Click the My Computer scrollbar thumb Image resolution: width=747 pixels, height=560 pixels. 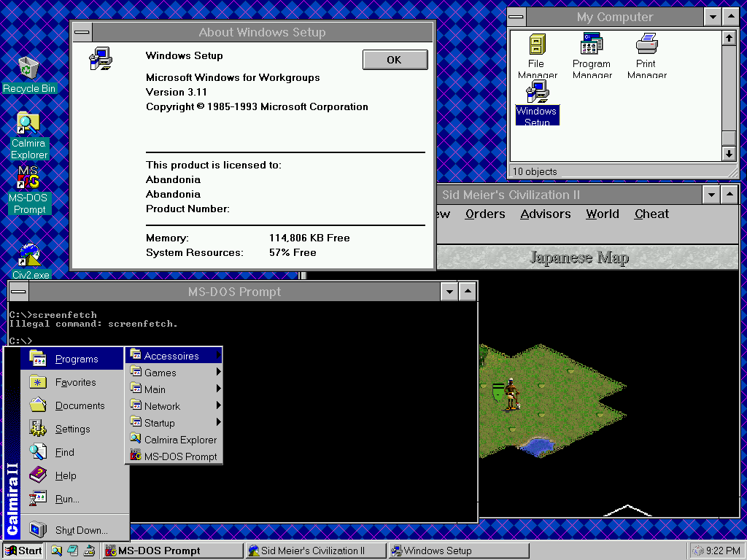729,138
